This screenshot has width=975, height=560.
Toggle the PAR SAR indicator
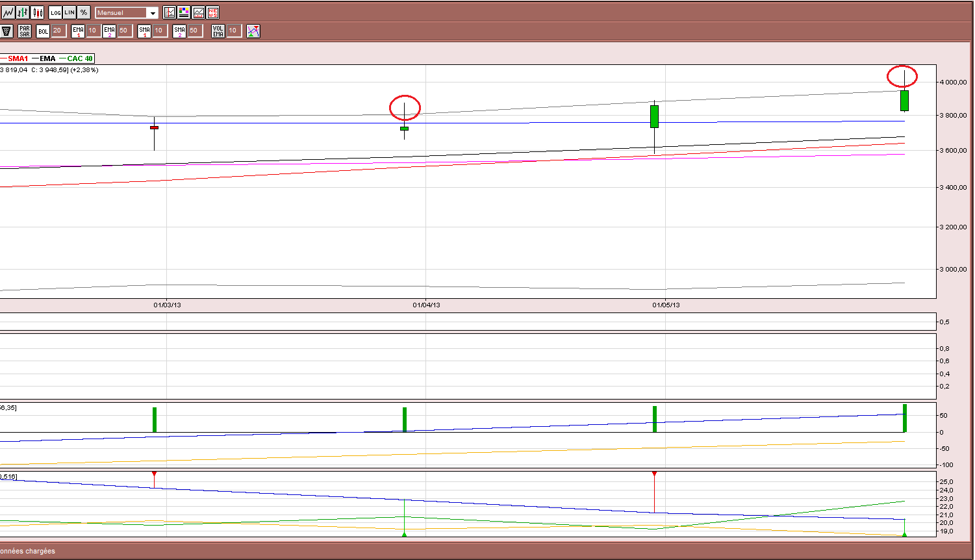(x=25, y=31)
